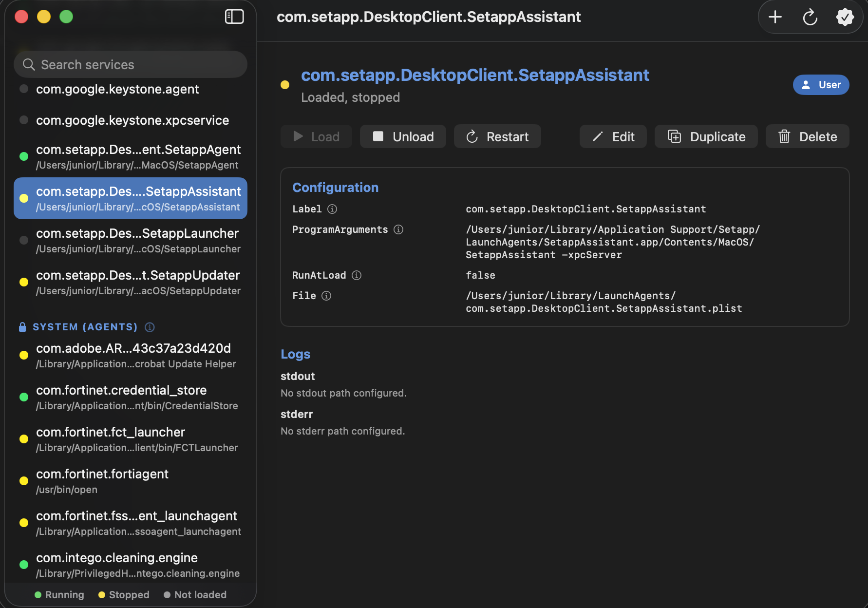Click the ProgramArguments path value

click(x=613, y=242)
